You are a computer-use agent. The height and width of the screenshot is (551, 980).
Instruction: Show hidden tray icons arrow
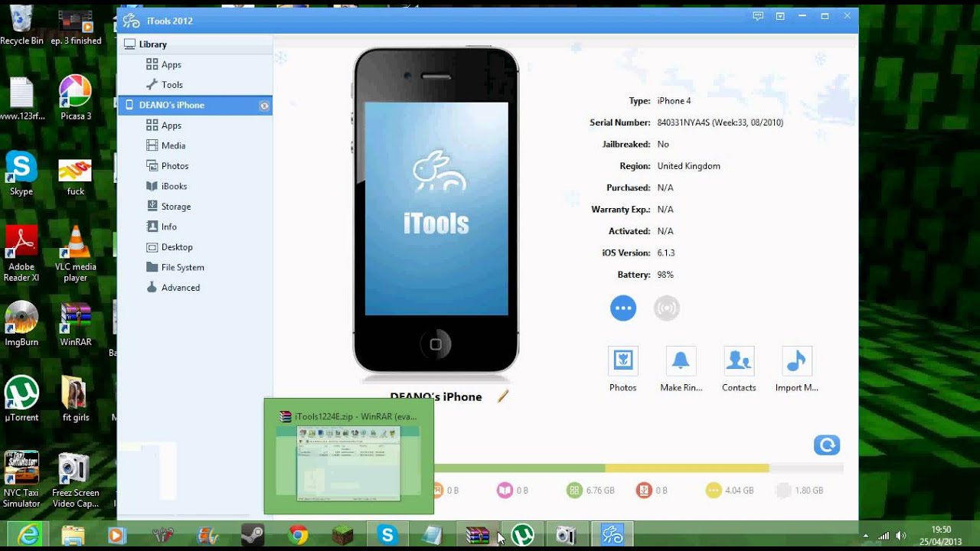point(866,536)
